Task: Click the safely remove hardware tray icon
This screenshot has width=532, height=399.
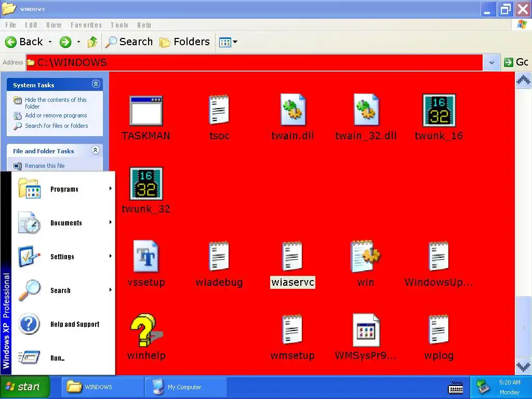Action: point(483,387)
